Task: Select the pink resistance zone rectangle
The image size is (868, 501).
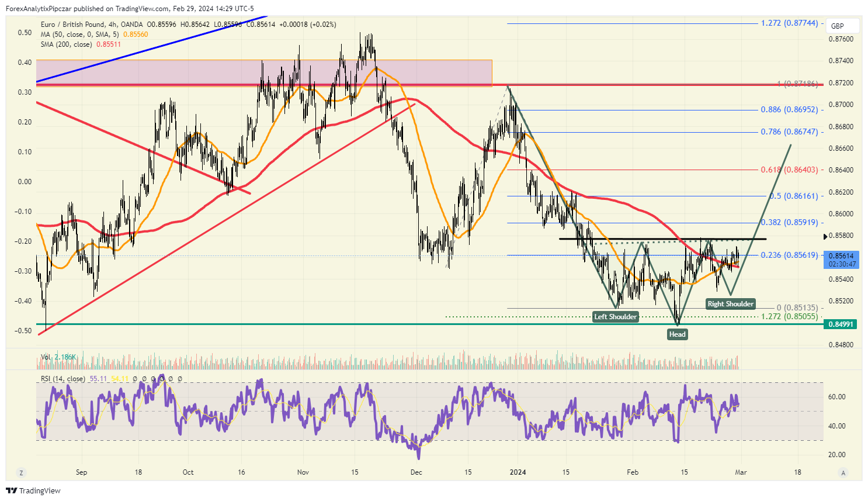Action: [x=264, y=72]
